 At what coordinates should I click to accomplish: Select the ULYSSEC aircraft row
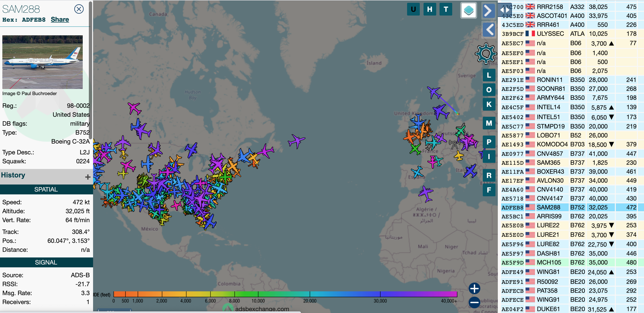pyautogui.click(x=572, y=34)
